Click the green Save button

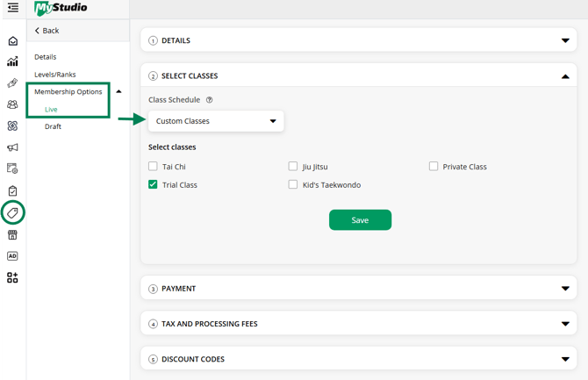(360, 220)
